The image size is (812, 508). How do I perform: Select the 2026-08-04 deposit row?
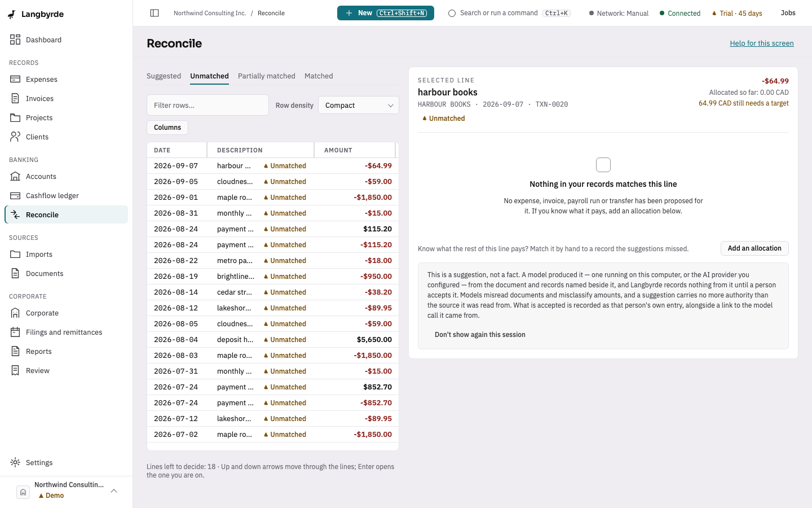273,340
